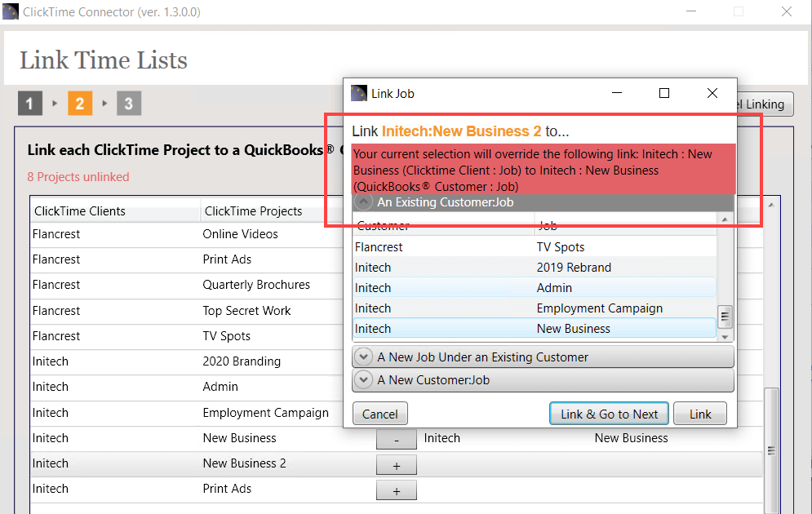Select New Business 2 project row
The height and width of the screenshot is (514, 812).
(x=396, y=463)
